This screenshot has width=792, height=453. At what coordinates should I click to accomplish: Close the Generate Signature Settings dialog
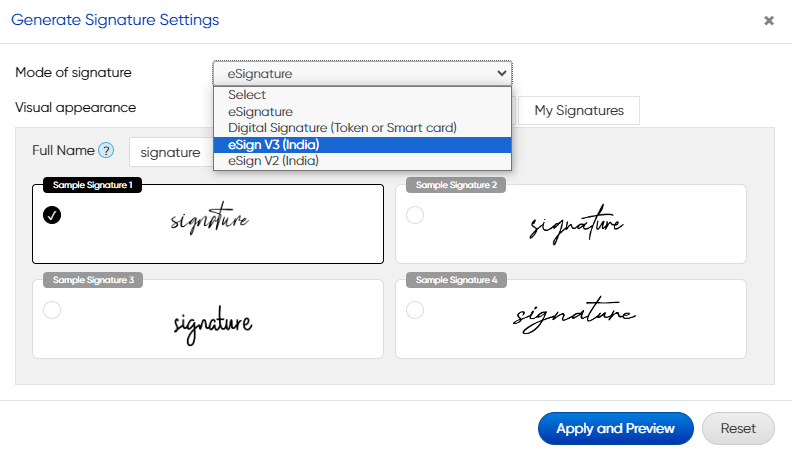pos(769,20)
